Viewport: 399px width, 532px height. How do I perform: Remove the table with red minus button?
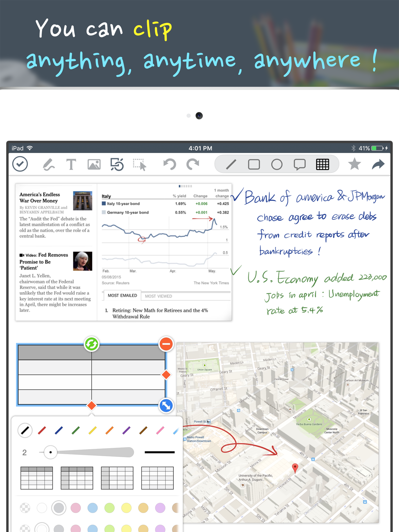[x=166, y=344]
